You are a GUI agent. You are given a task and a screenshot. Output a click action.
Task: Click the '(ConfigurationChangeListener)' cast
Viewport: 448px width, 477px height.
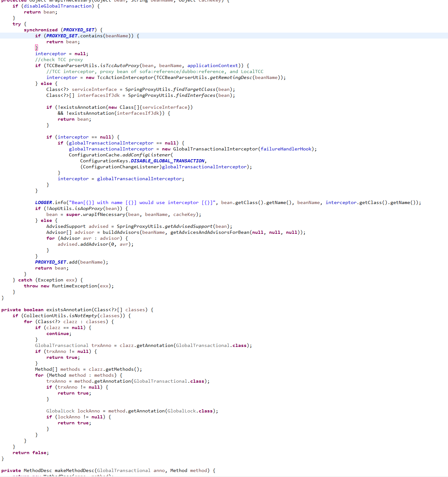coord(121,167)
